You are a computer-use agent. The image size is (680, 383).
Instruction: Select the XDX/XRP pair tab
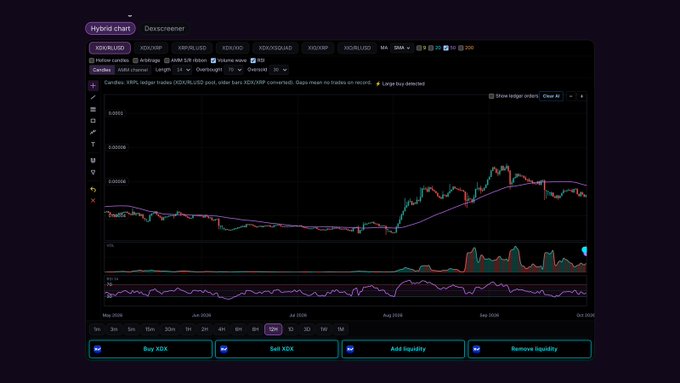(x=151, y=48)
